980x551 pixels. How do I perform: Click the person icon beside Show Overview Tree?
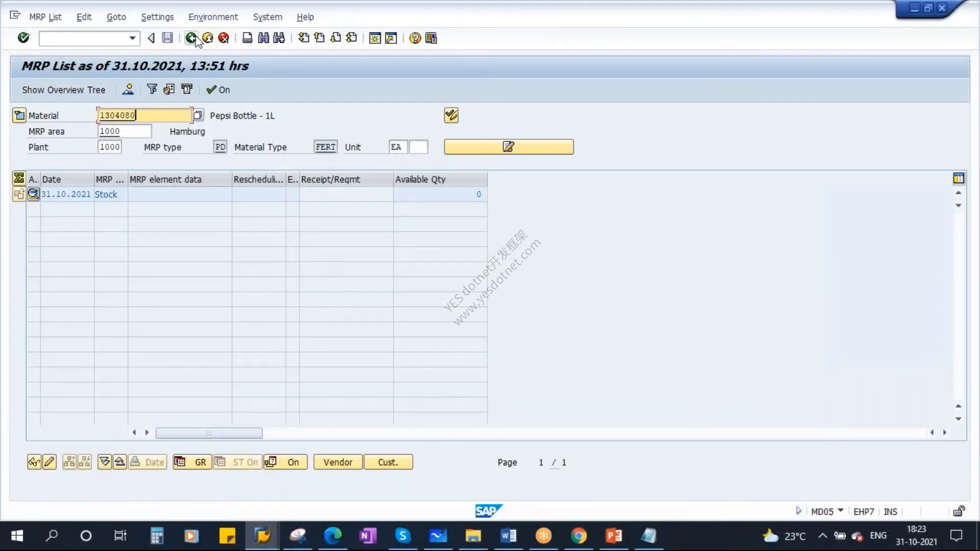click(128, 90)
